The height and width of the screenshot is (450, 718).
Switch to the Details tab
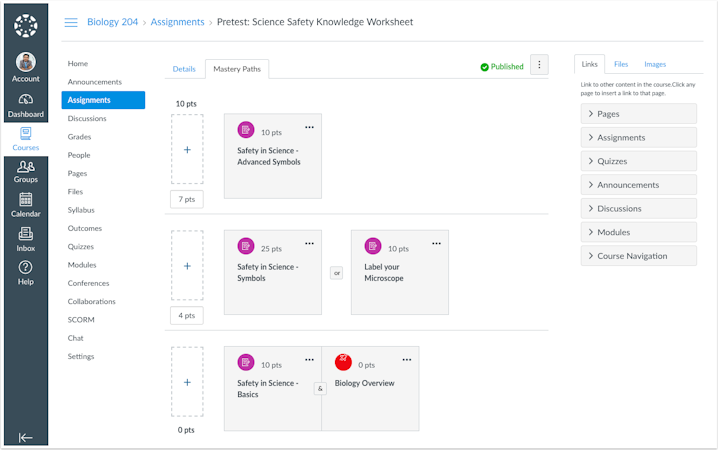[x=184, y=69]
